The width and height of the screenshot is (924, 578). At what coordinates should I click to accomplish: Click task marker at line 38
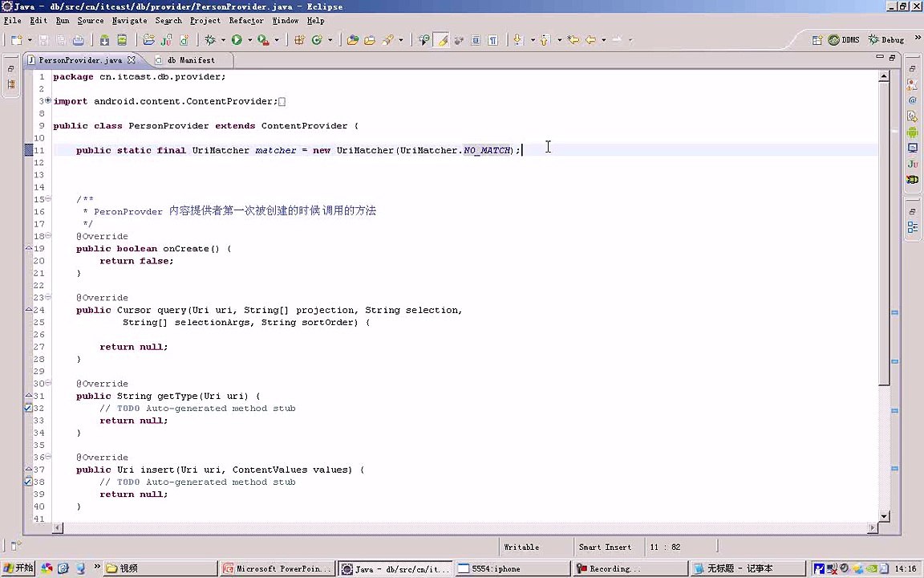28,482
